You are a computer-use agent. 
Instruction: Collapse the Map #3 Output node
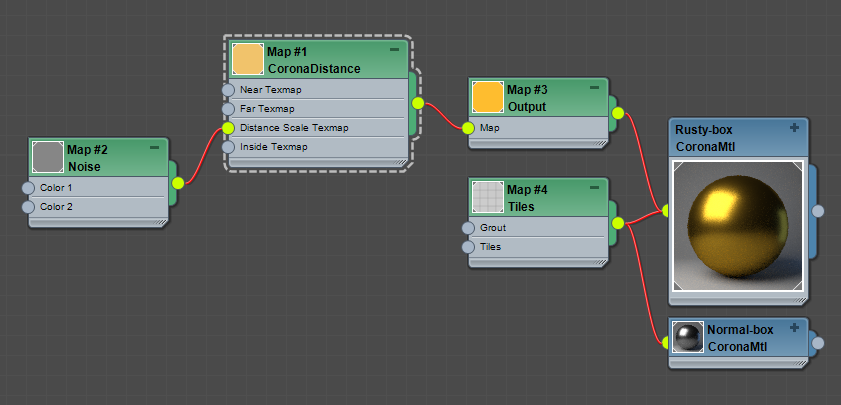pyautogui.click(x=594, y=87)
